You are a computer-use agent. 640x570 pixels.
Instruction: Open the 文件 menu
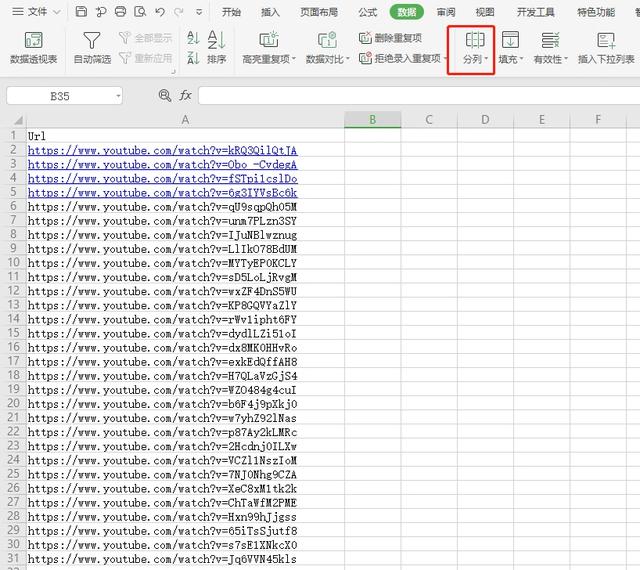pos(36,12)
